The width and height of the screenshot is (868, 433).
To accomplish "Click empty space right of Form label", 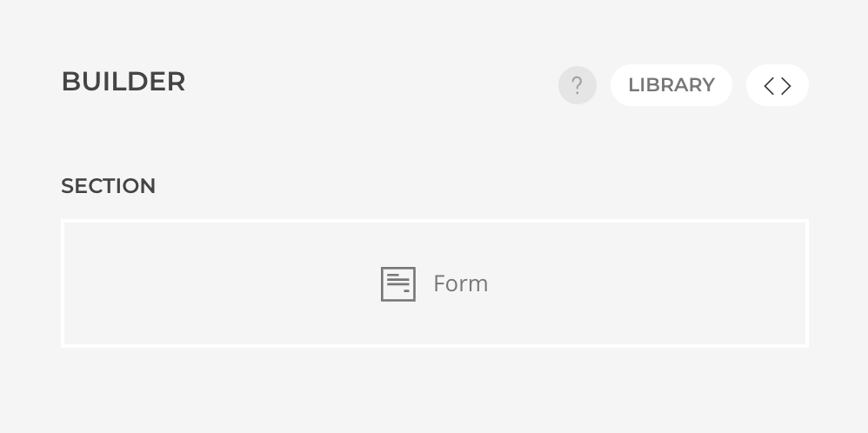I will pyautogui.click(x=652, y=283).
